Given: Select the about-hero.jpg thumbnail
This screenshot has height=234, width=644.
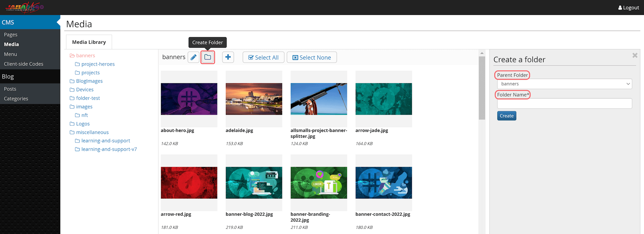Looking at the screenshot, I should click(189, 99).
